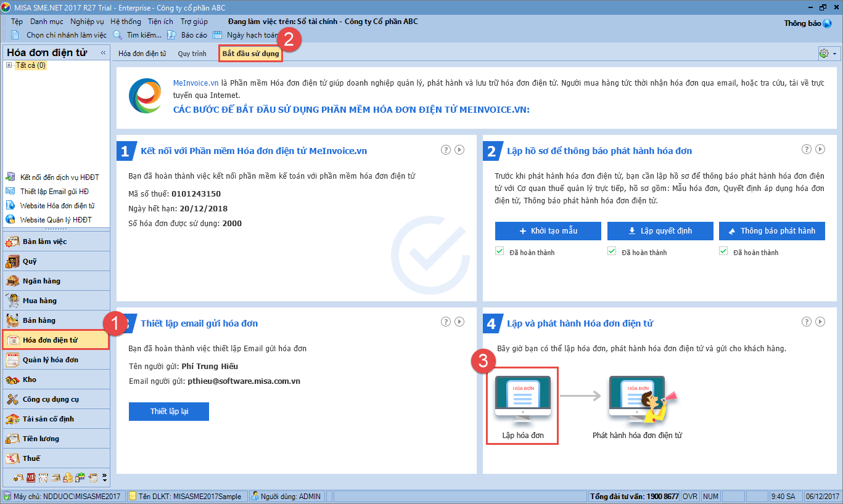This screenshot has width=843, height=504.
Task: Click the Lập quyết định button
Action: tap(660, 231)
